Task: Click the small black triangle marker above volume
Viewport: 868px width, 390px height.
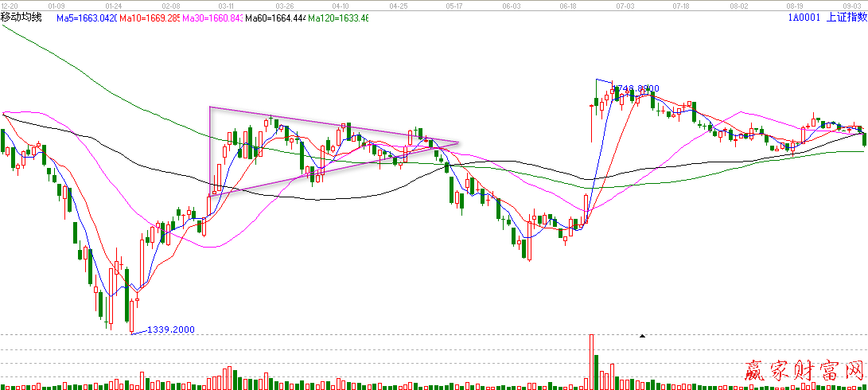Action: tap(643, 336)
